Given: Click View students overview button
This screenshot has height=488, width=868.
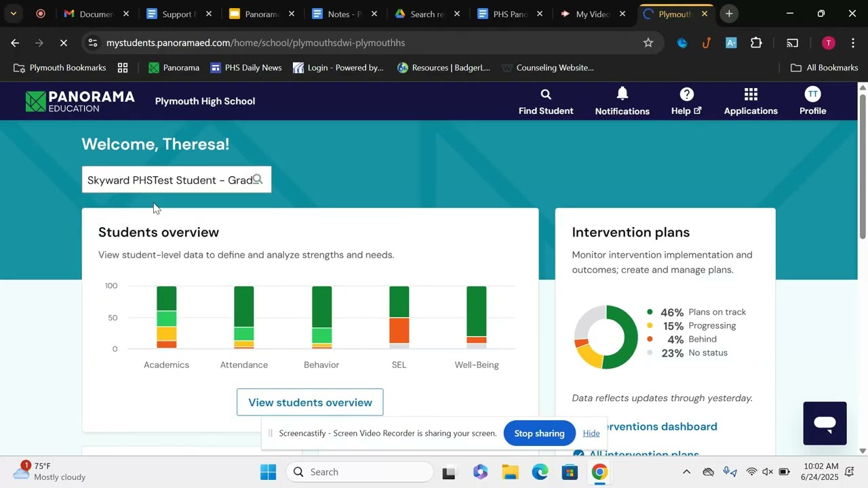Looking at the screenshot, I should (x=310, y=402).
